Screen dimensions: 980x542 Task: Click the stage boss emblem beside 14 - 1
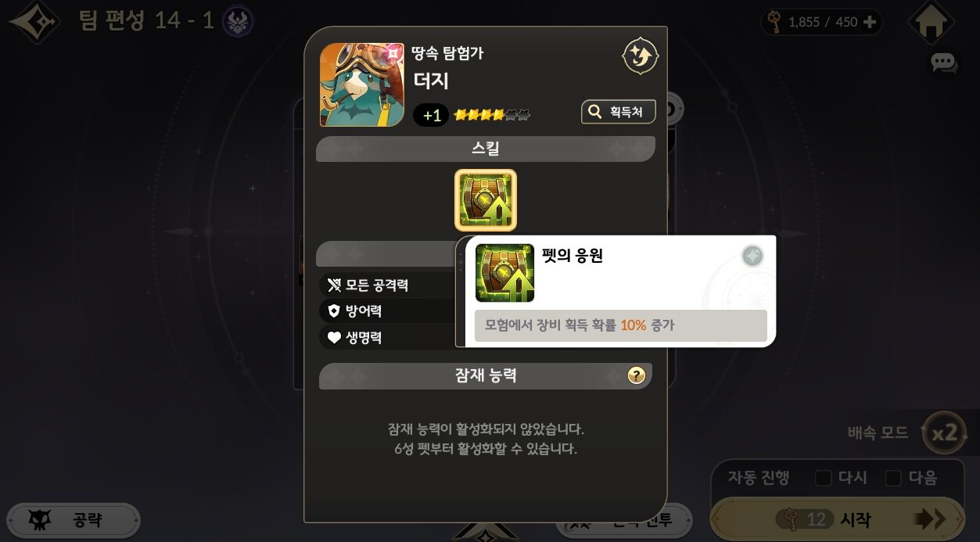(x=237, y=22)
